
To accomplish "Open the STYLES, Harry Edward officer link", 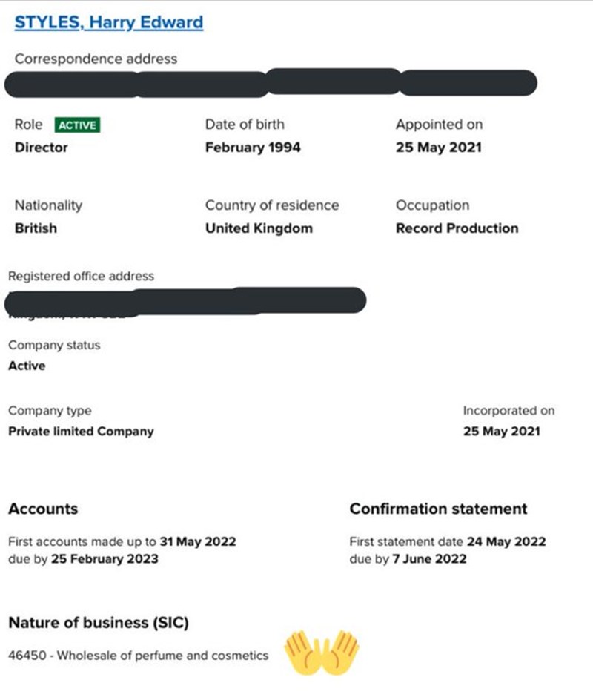I will click(109, 22).
